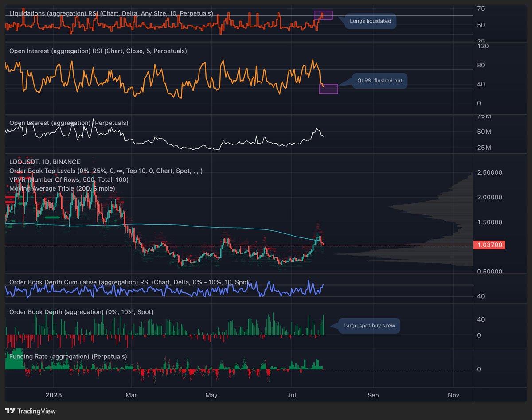Click the Longs liquidated annotation callout
This screenshot has height=420, width=532.
point(370,21)
